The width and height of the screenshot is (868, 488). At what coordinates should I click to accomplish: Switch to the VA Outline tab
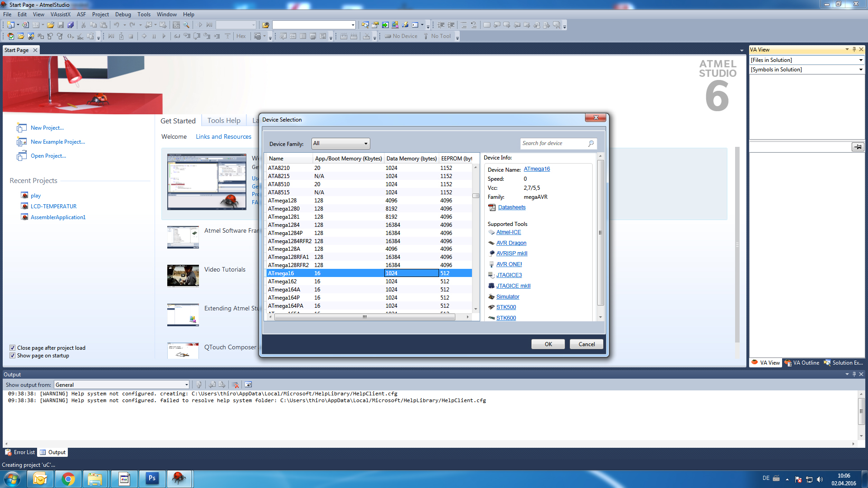pos(802,363)
